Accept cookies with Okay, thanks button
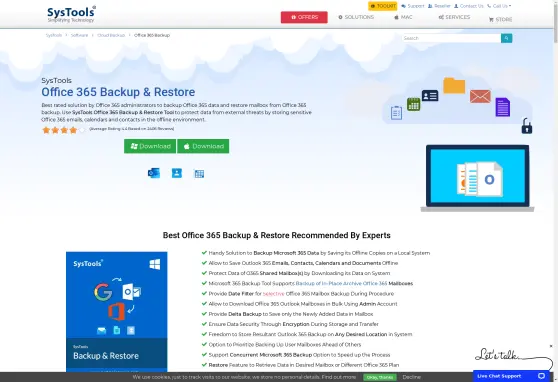The height and width of the screenshot is (382, 558). point(380,377)
